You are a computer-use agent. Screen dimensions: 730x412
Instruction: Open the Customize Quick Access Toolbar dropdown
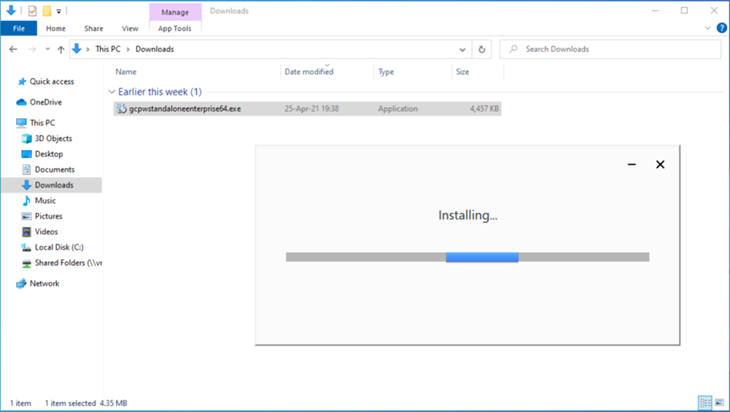59,11
